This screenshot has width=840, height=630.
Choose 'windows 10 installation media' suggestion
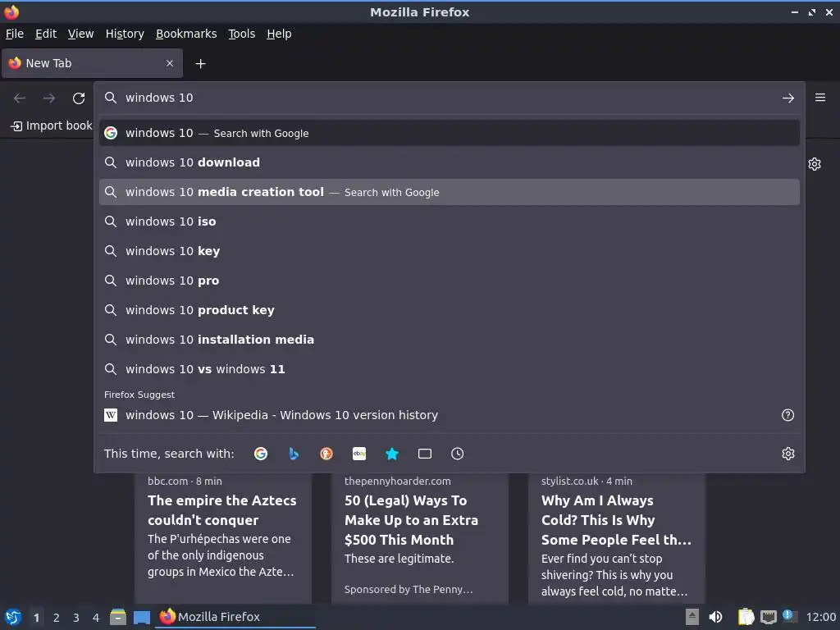(450, 339)
